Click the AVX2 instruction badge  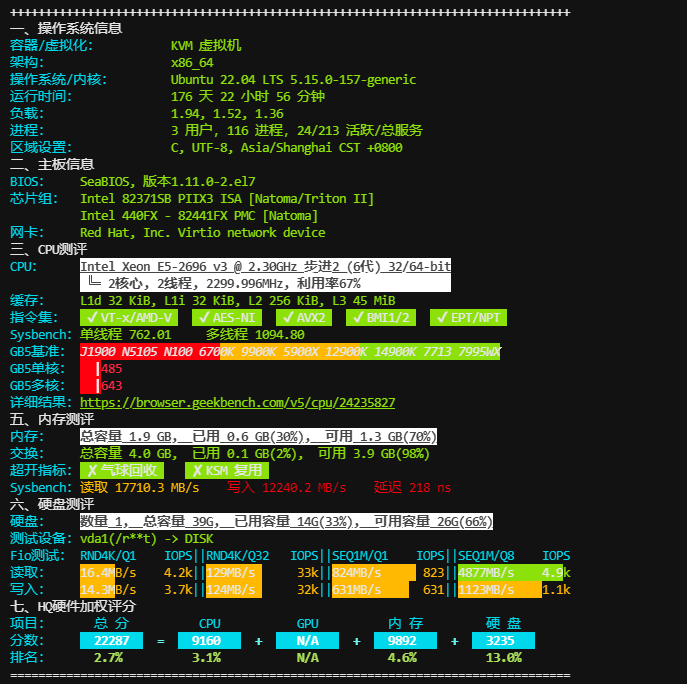(304, 318)
